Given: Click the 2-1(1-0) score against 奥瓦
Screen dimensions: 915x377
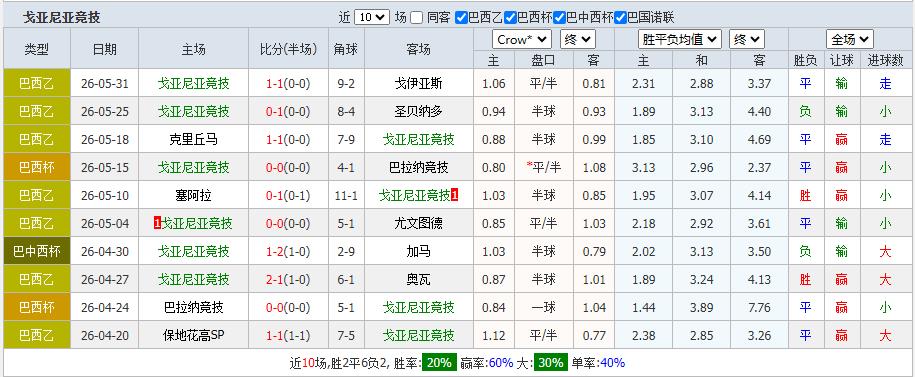Looking at the screenshot, I should 288,280.
